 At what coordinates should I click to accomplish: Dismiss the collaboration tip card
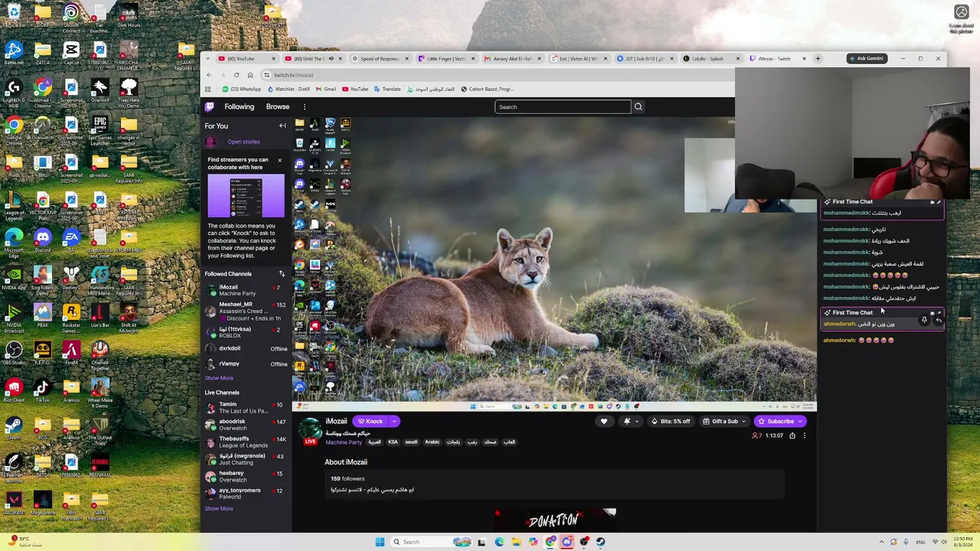coord(279,160)
